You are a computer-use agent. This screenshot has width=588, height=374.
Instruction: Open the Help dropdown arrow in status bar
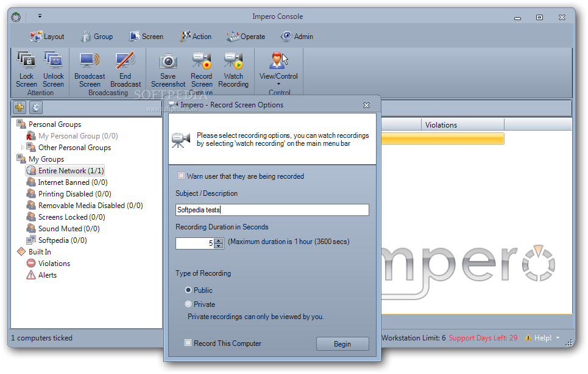(x=558, y=338)
